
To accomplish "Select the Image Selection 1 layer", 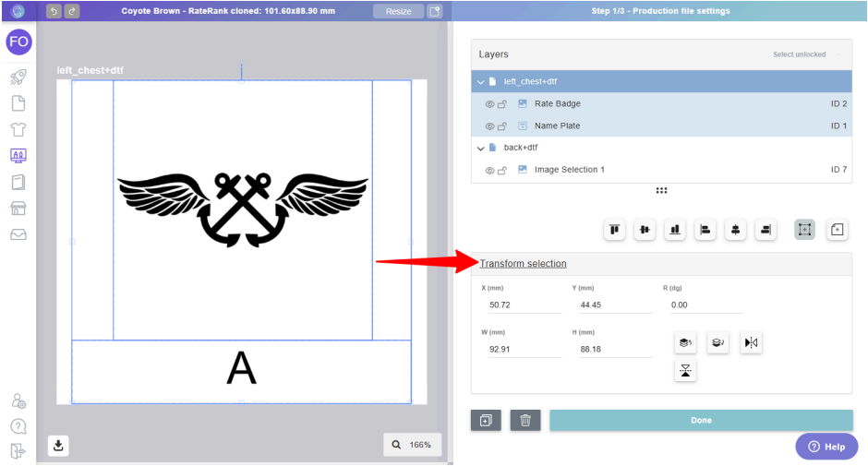I will [570, 171].
